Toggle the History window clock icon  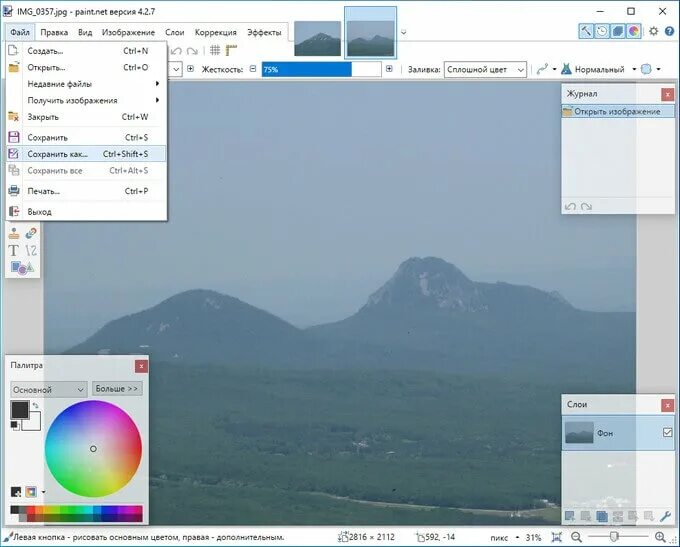pyautogui.click(x=602, y=31)
